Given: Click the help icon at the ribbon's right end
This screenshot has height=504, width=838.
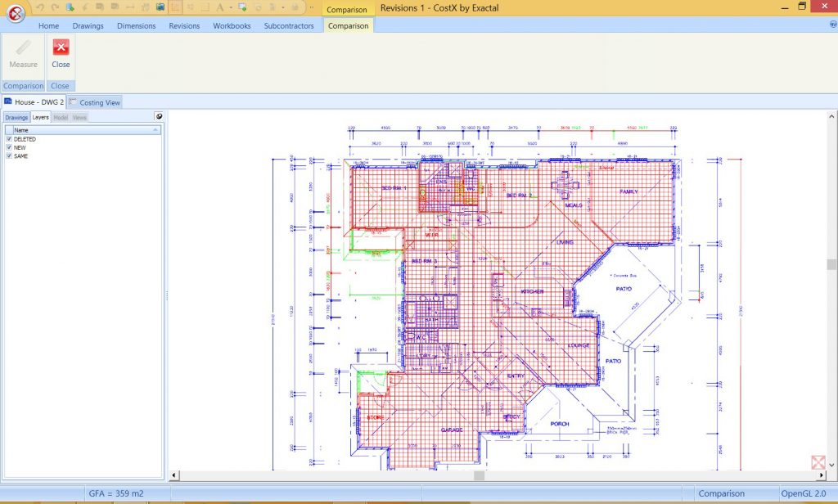Looking at the screenshot, I should click(832, 25).
